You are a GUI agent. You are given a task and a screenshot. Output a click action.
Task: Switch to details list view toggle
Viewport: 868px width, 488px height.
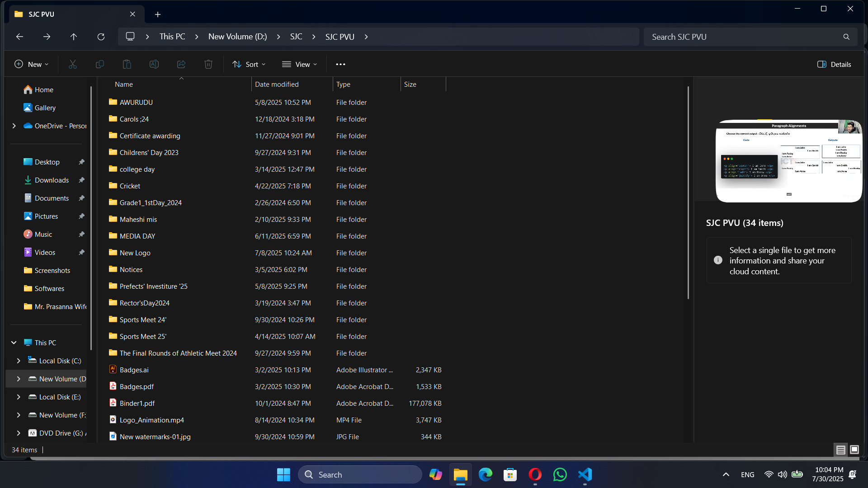[x=840, y=450]
